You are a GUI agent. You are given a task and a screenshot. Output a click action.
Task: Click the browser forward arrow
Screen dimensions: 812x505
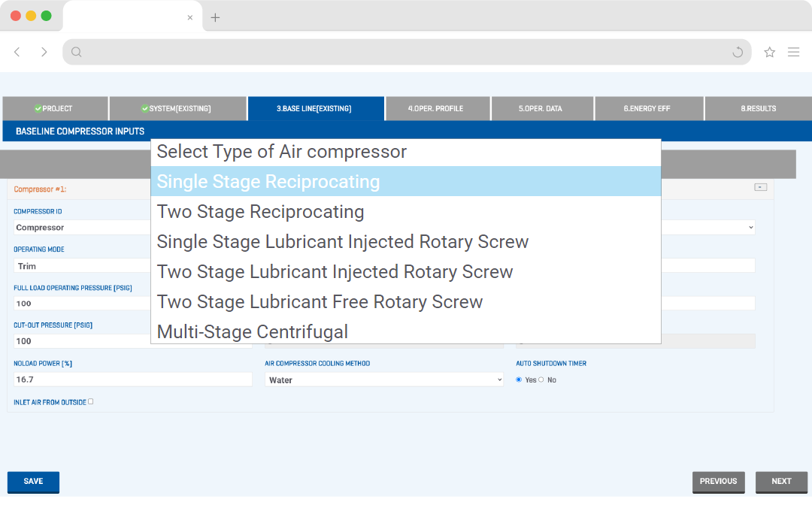[44, 52]
